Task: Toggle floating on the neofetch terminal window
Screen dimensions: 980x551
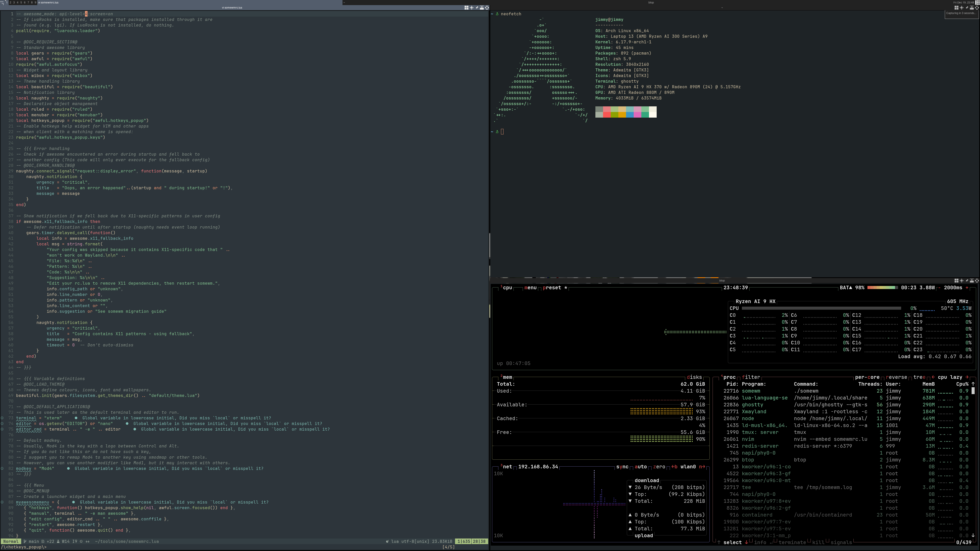Action: coord(957,8)
